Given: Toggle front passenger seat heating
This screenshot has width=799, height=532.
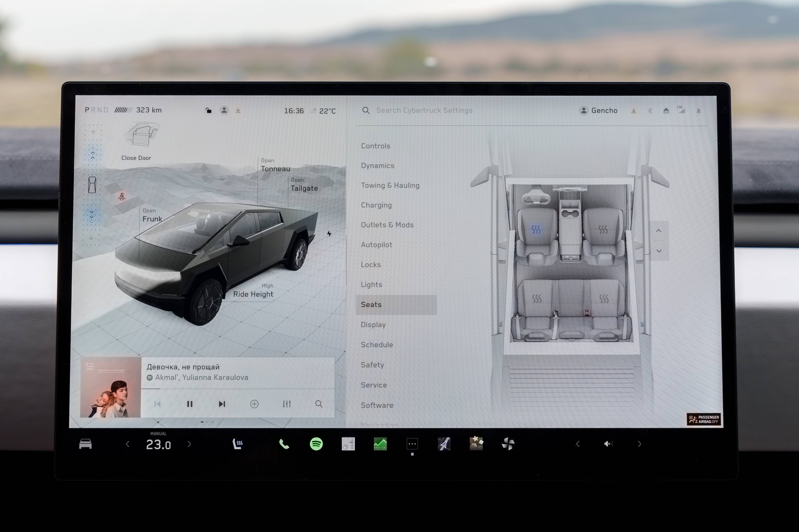Looking at the screenshot, I should pos(603,230).
